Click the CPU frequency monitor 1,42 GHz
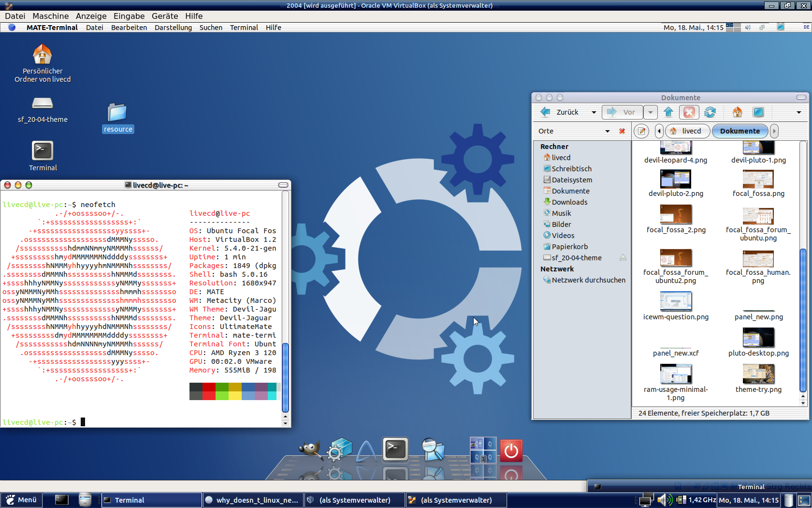812x508 pixels. pyautogui.click(x=696, y=500)
